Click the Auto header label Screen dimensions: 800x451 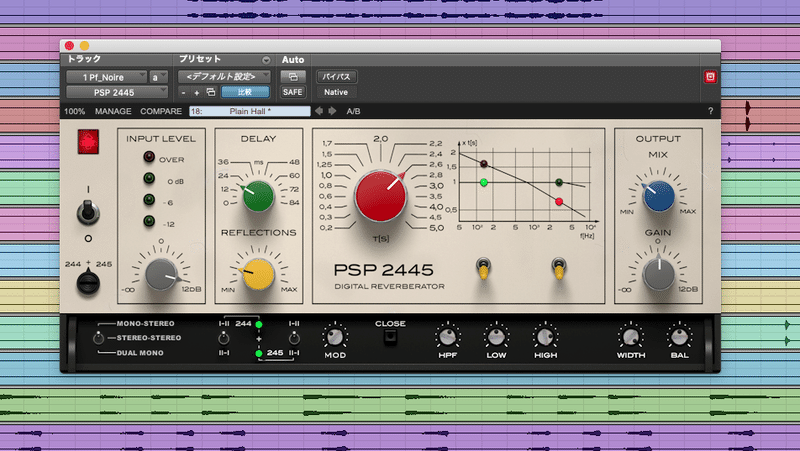tap(293, 60)
